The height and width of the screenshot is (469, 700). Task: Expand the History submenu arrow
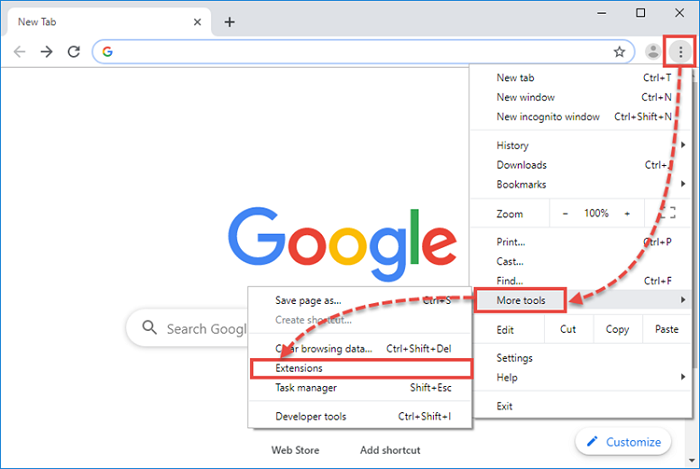[683, 145]
